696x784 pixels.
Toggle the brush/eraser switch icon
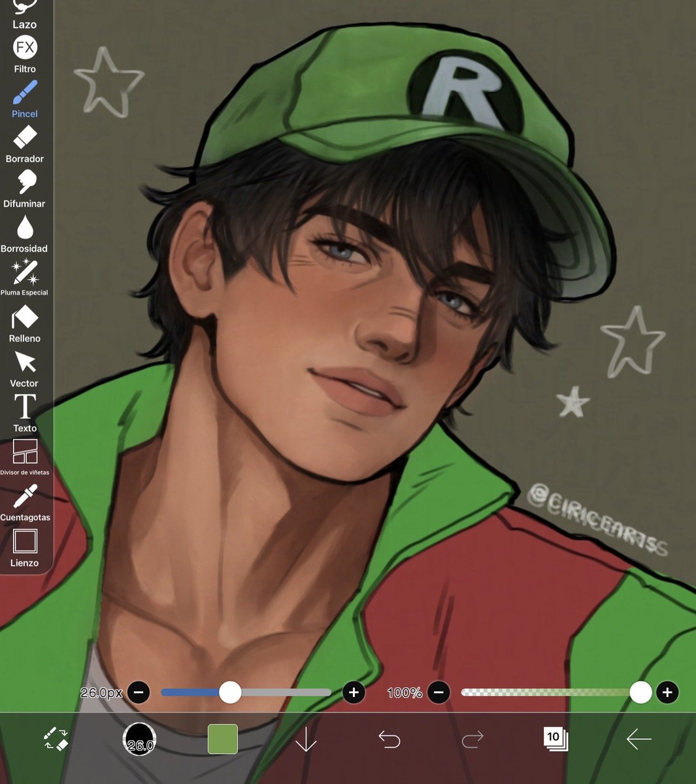[x=56, y=739]
